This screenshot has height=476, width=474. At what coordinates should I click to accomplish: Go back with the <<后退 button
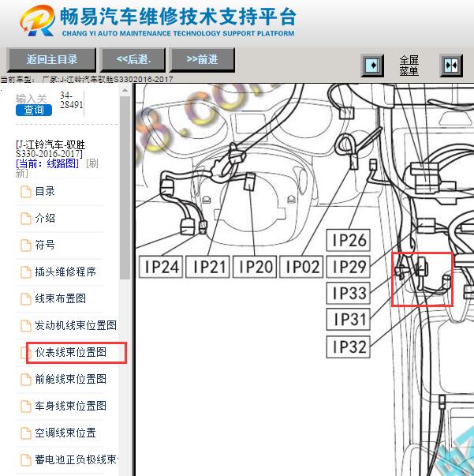click(133, 59)
